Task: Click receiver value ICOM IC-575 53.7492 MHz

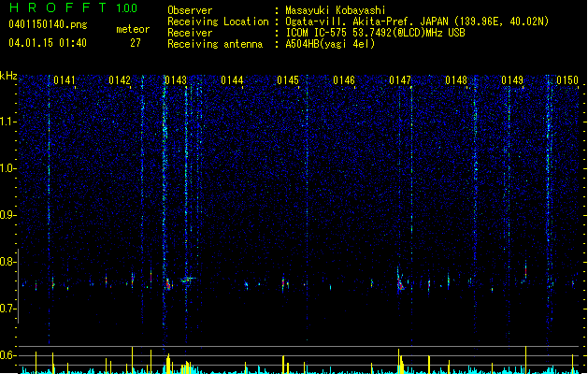Action: [375, 33]
